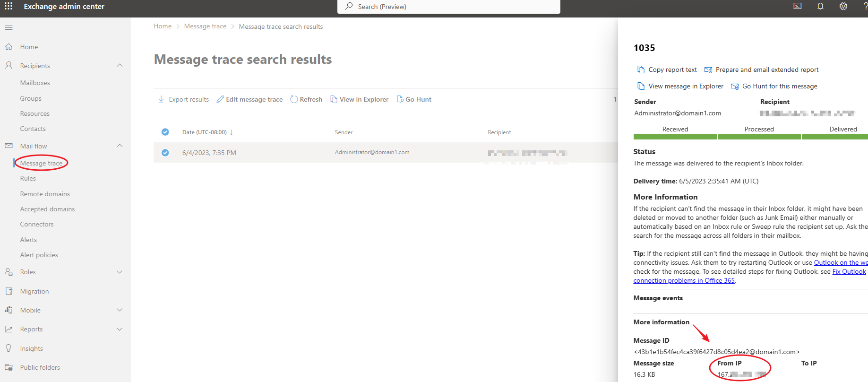Viewport: 868px width, 382px height.
Task: Click the Go Hunt for this message icon
Action: point(735,87)
